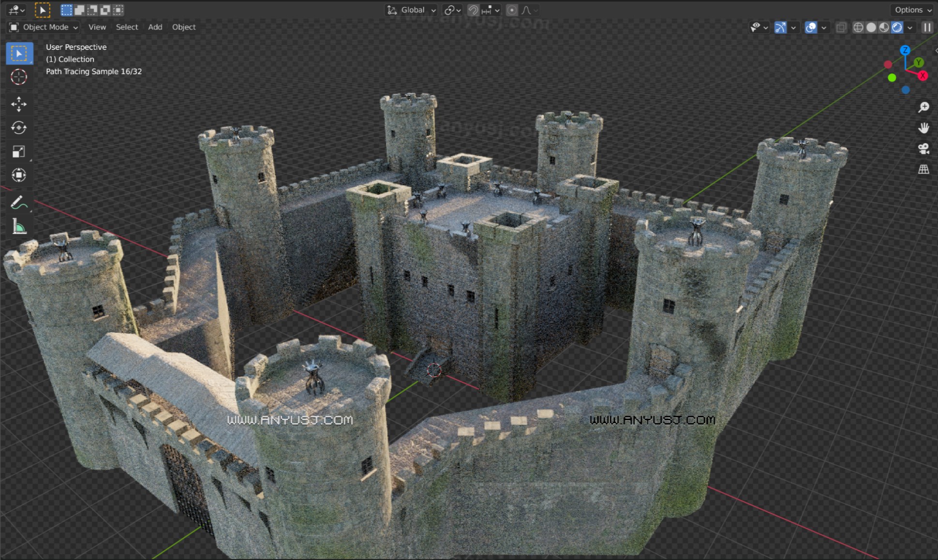Viewport: 938px width, 560px height.
Task: Click the X axis on navigation gizmo
Action: click(x=923, y=76)
